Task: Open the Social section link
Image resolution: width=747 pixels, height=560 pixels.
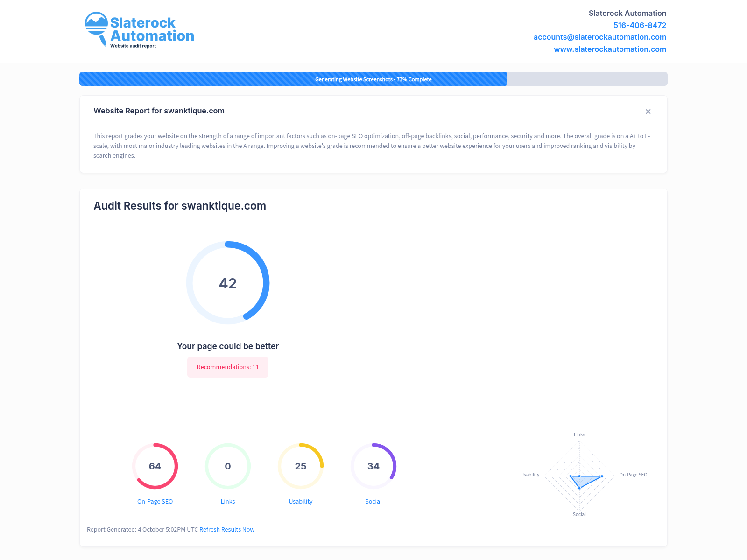Action: click(x=373, y=501)
